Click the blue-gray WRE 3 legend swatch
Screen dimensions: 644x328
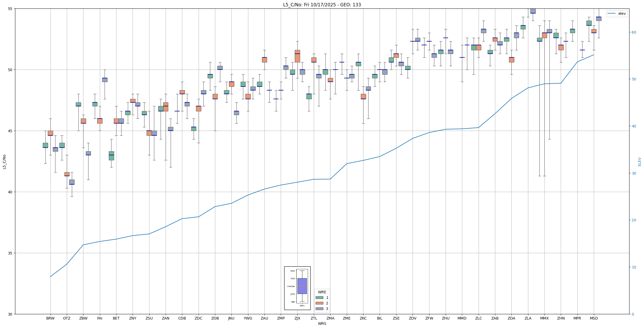coord(319,309)
